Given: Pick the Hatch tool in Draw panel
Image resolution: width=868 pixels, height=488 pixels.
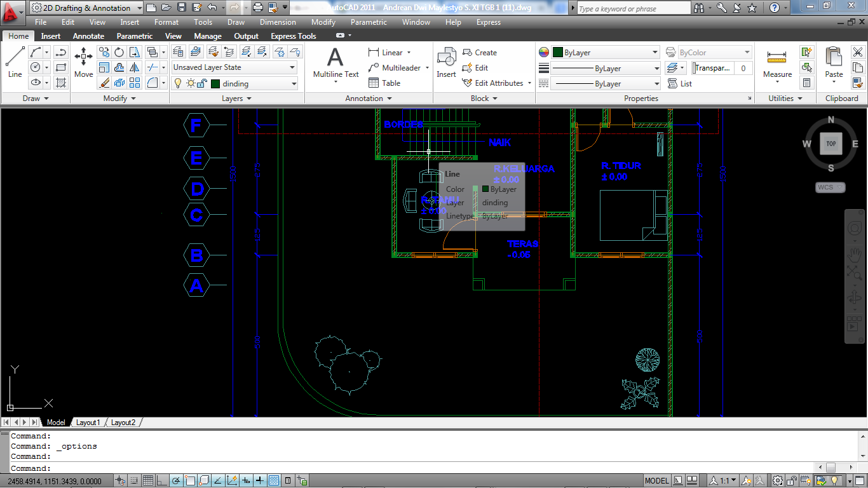Looking at the screenshot, I should 61,83.
